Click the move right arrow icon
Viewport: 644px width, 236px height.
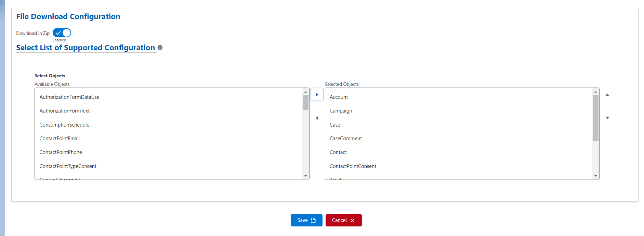[x=317, y=95]
